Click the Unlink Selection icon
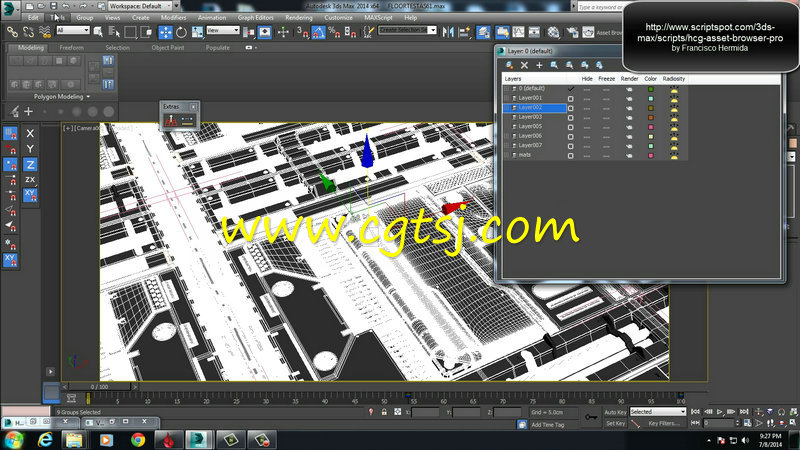The height and width of the screenshot is (450, 800). (x=29, y=32)
